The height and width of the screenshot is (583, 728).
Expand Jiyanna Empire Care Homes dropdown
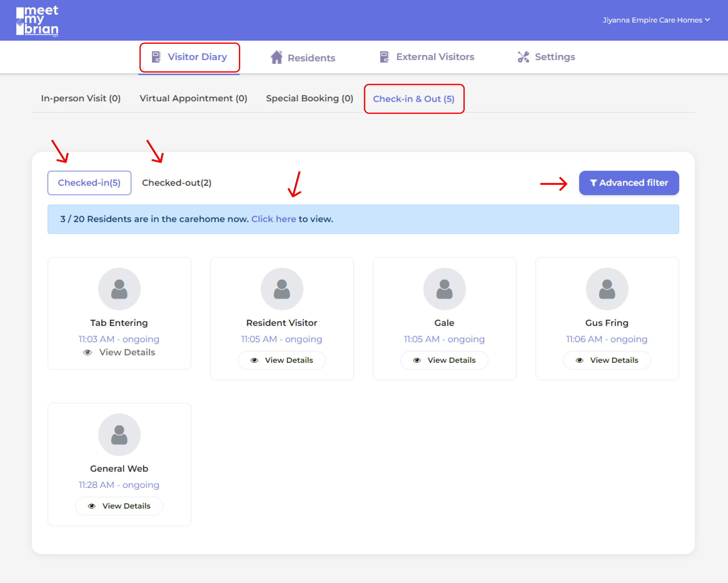pyautogui.click(x=656, y=20)
